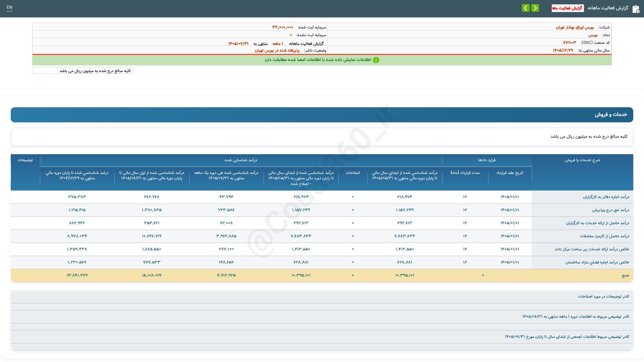Viewport: 644px width, 362px height.
Task: Click the جمع total row label
Action: coord(626,276)
